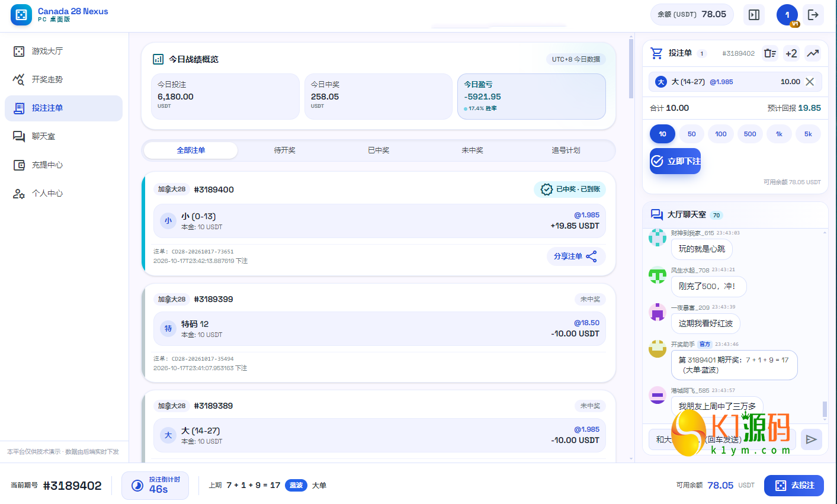Switch to the 全部注单 tab
The image size is (837, 504).
click(191, 150)
